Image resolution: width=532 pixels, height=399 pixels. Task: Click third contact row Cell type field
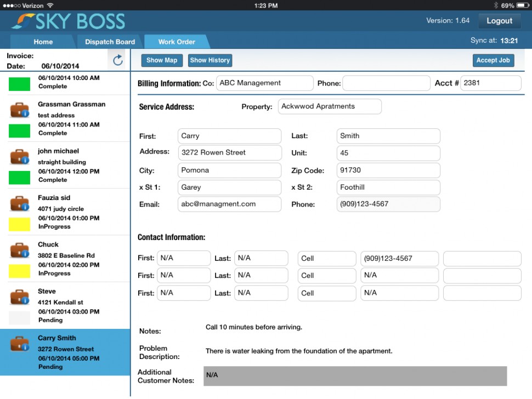coord(327,293)
